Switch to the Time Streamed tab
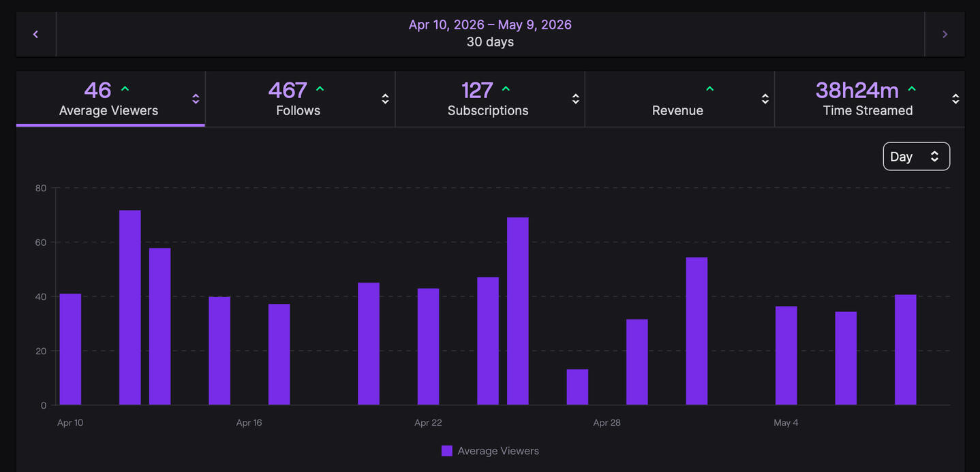 870,99
